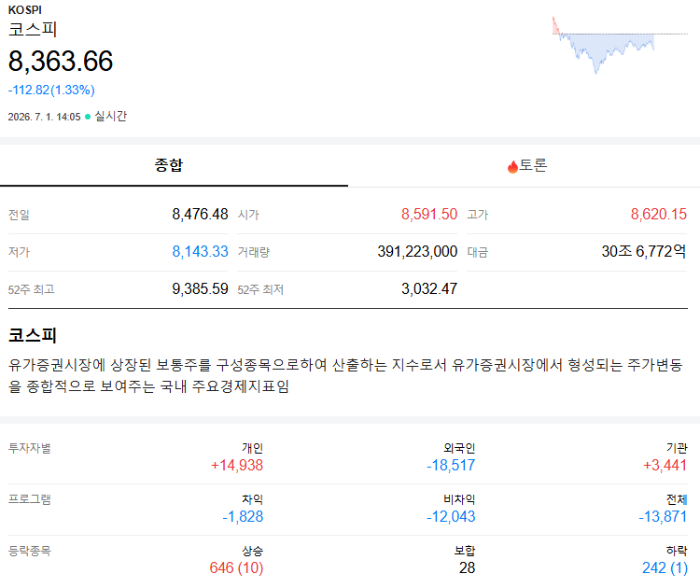Click the green 실시간 status dot
This screenshot has width=700, height=588.
(88, 117)
